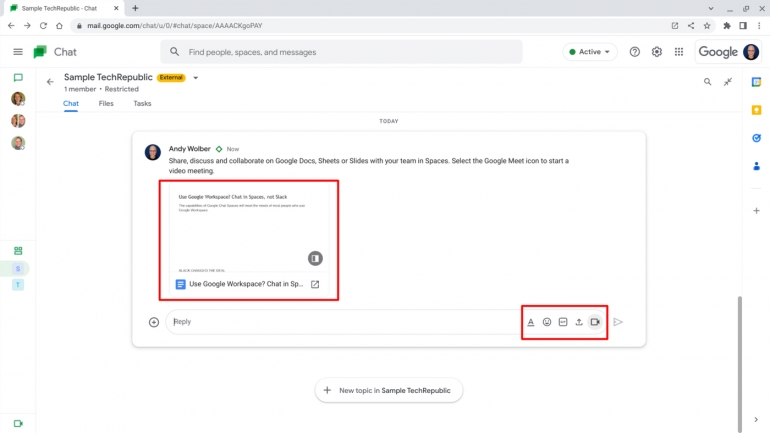Open the attached Google Doc thumbnail preview
Screen dimensions: 770x433
(248, 230)
